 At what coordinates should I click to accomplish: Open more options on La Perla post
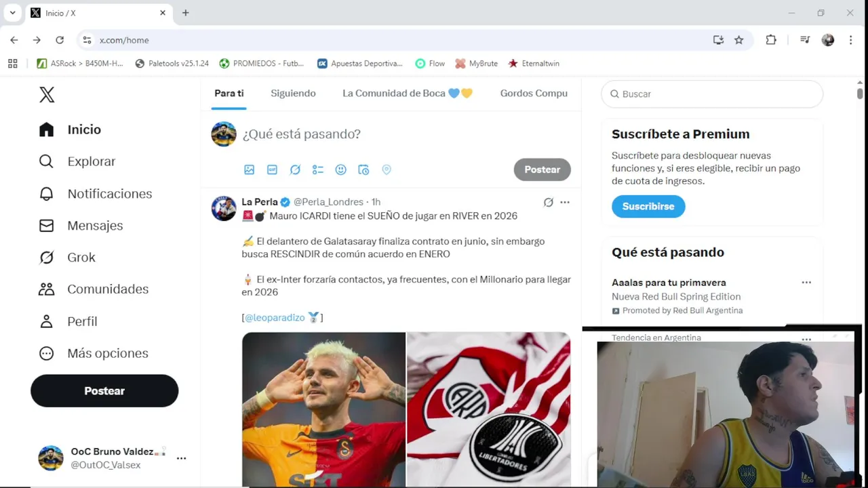[565, 202]
